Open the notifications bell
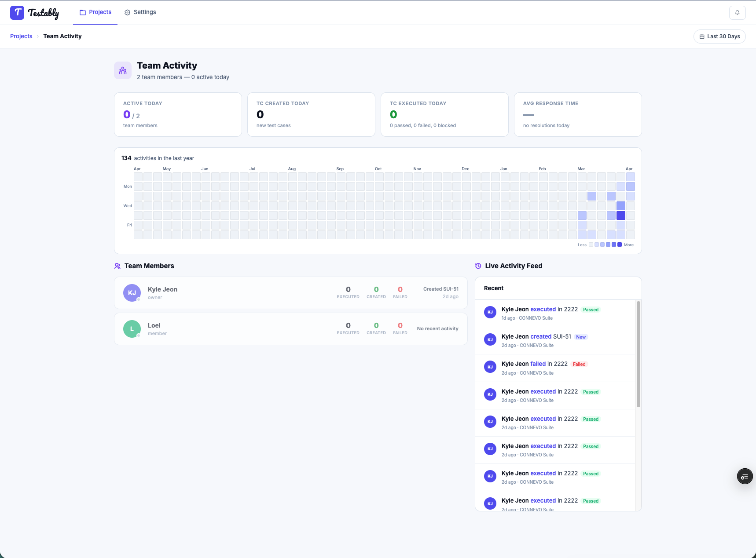This screenshot has height=558, width=756. click(738, 12)
